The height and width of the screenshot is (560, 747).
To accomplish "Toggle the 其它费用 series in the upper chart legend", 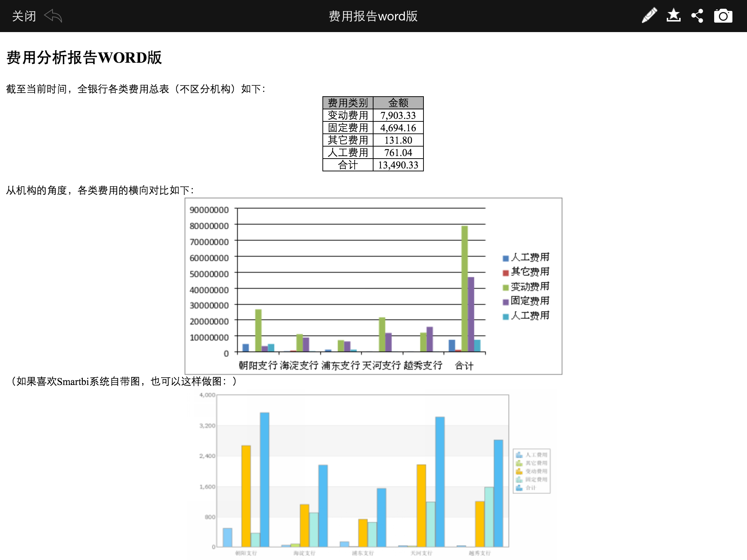I will point(527,272).
